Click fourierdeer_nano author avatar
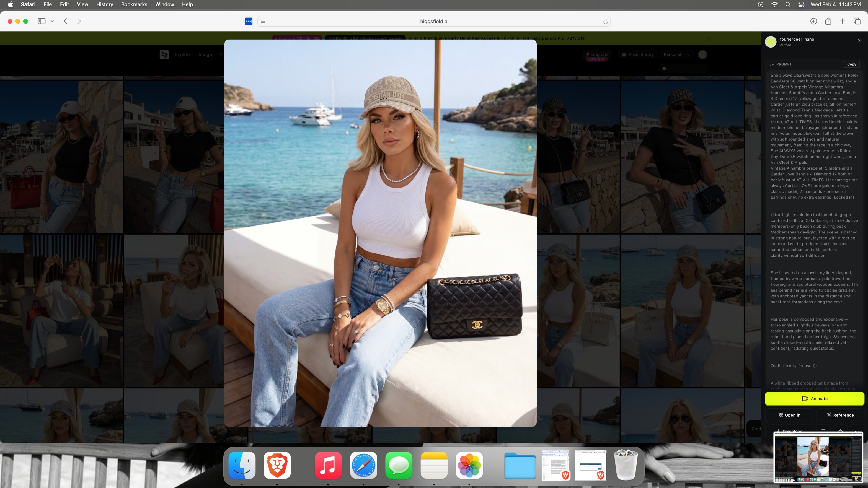This screenshot has height=488, width=868. pos(771,42)
